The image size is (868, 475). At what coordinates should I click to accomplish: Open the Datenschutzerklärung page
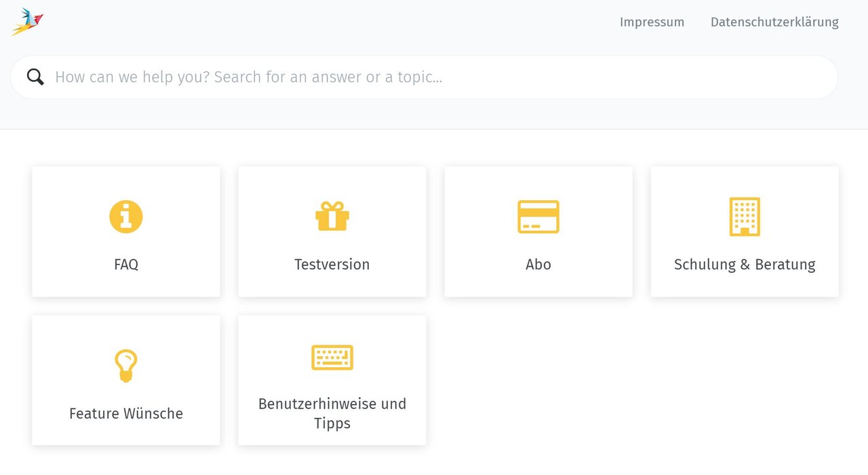coord(774,22)
